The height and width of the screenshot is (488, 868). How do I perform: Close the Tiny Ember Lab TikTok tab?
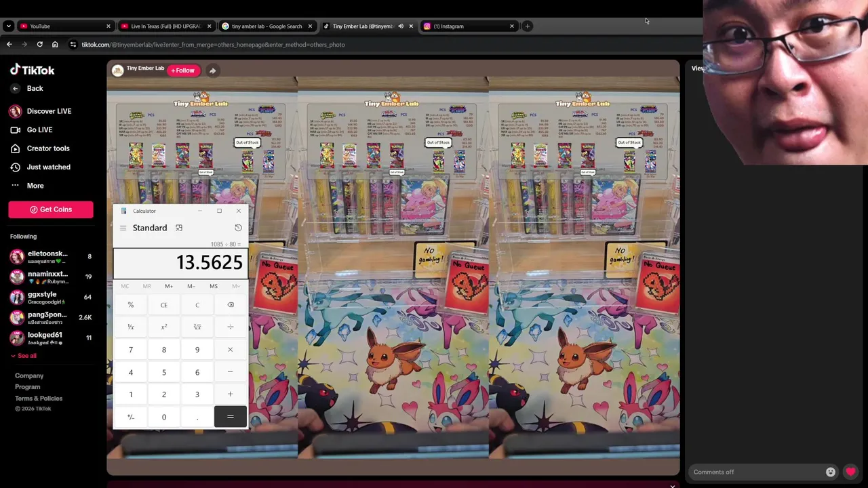[411, 26]
